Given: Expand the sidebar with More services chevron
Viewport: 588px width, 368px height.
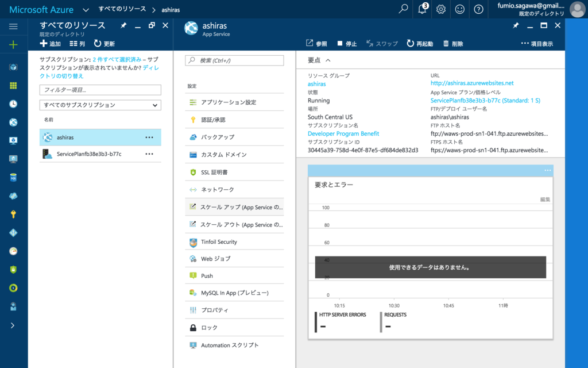Looking at the screenshot, I should pyautogui.click(x=13, y=325).
